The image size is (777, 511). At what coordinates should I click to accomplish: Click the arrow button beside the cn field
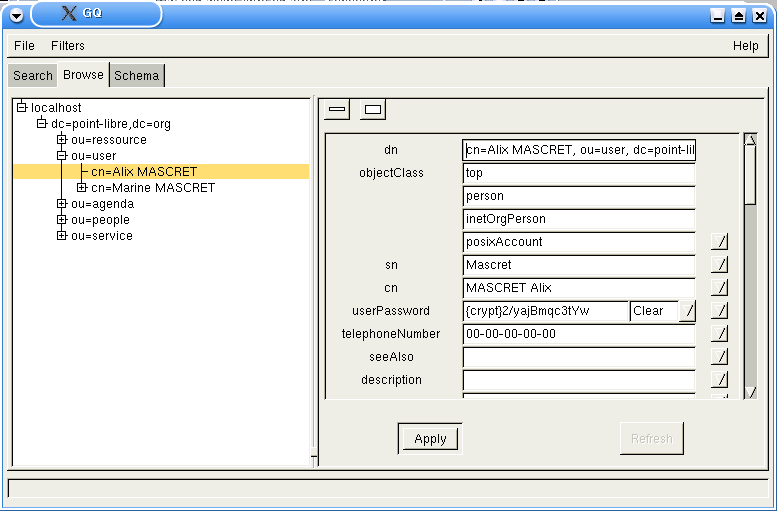[x=719, y=288]
